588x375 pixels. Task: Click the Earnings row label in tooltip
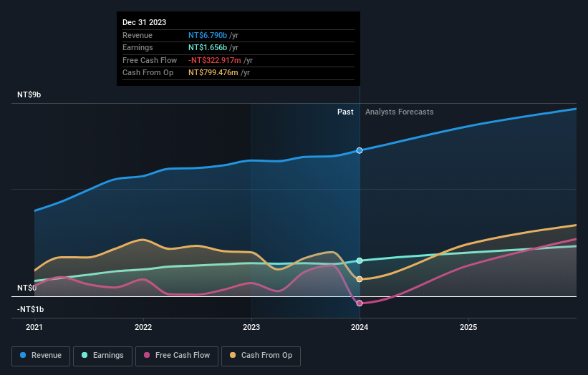click(138, 47)
